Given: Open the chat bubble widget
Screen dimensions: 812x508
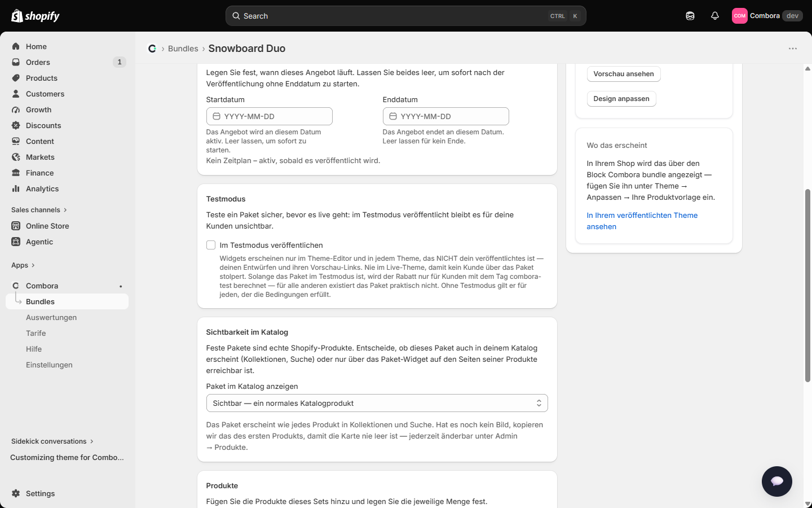Looking at the screenshot, I should pos(777,481).
